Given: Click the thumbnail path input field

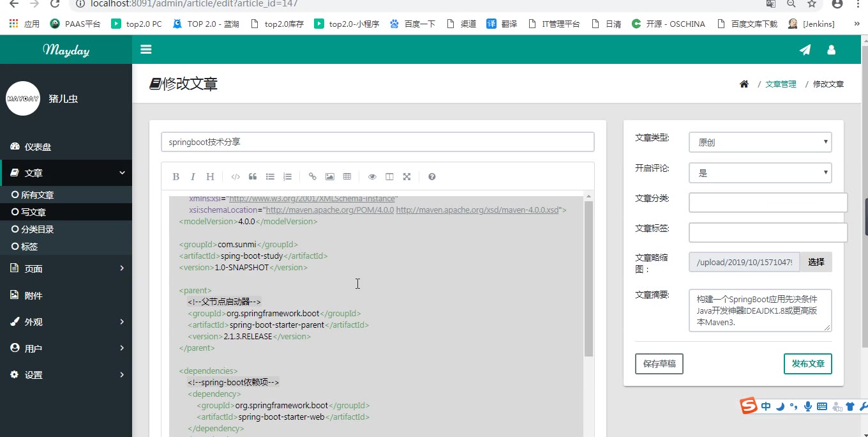Looking at the screenshot, I should (x=744, y=262).
